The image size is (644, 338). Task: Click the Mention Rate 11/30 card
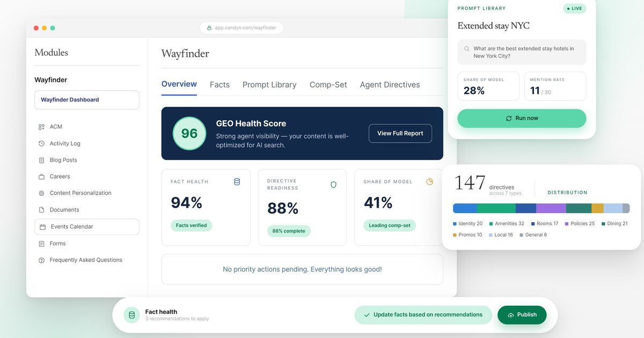(x=555, y=86)
